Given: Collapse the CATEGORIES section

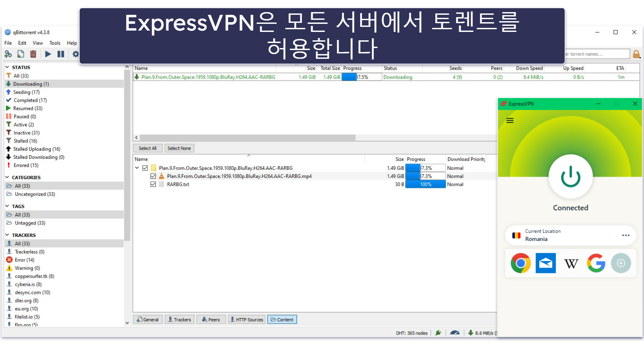Looking at the screenshot, I should [7, 177].
